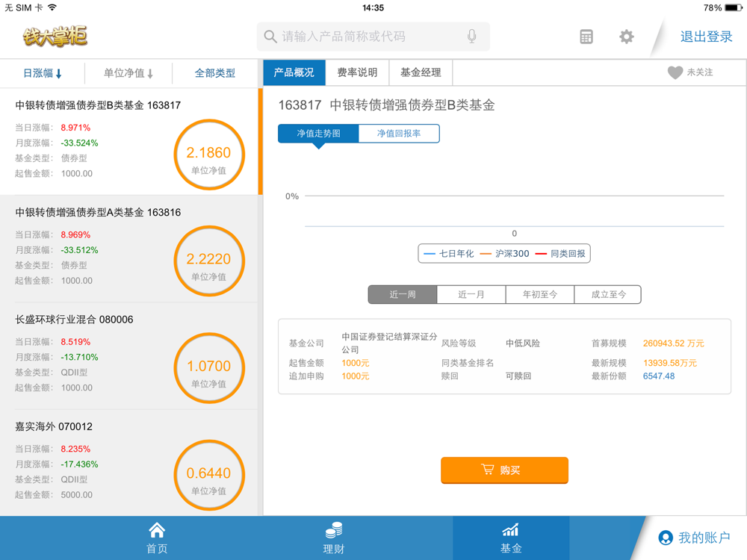Click the 5000.00 起售金额 value

(x=77, y=495)
